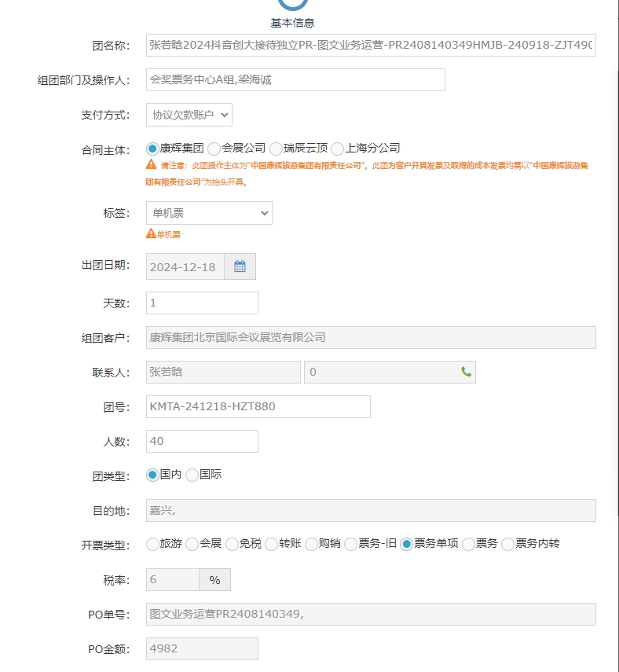Set group type to 国际
This screenshot has width=619, height=672.
(192, 475)
